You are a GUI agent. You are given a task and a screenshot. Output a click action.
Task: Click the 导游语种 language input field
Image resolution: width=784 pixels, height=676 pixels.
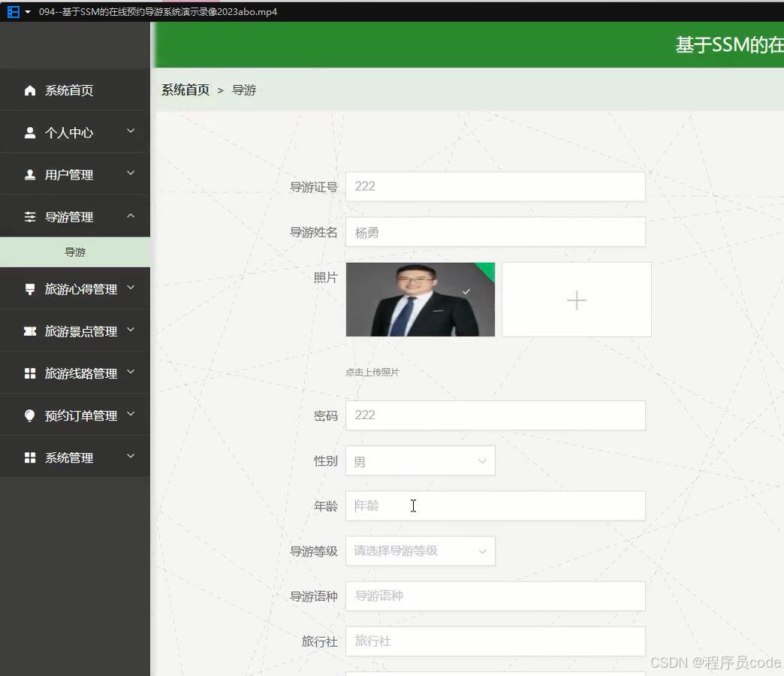coord(496,596)
